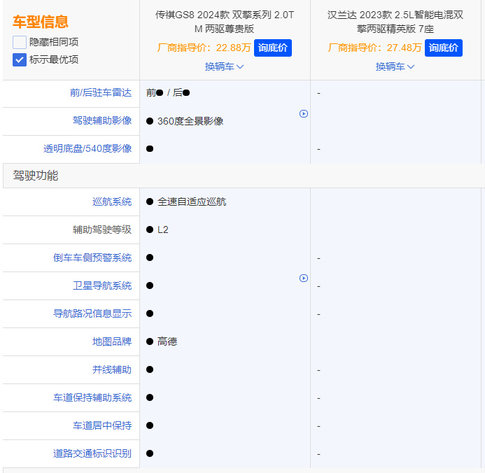The width and height of the screenshot is (485, 473).
Task: Open the 道路交通标识识别 link
Action: [x=93, y=454]
